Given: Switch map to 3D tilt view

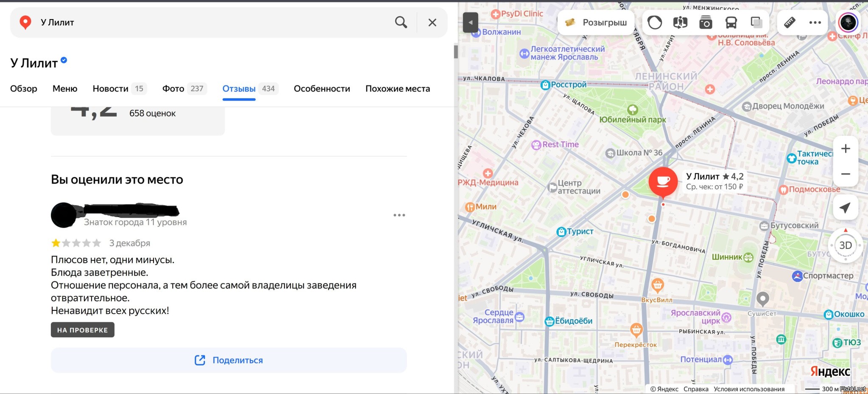Looking at the screenshot, I should pos(846,245).
